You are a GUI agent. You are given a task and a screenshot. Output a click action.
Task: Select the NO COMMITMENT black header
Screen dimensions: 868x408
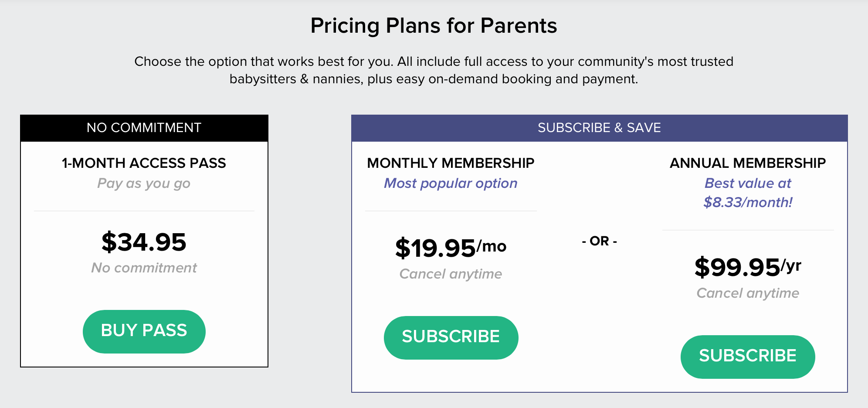click(144, 128)
